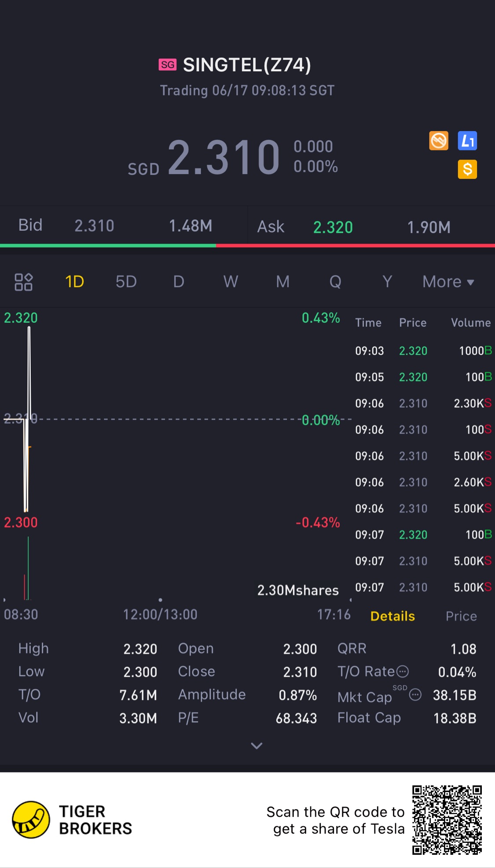Switch trade panel to Price view

click(461, 616)
